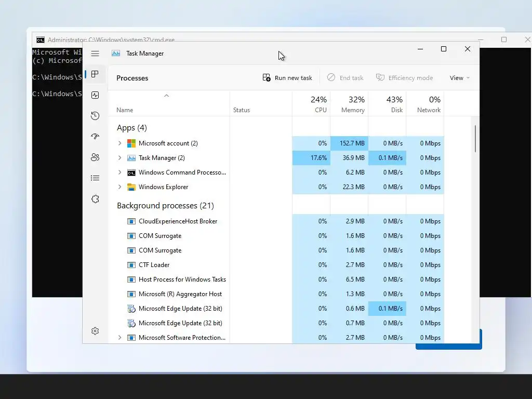Open Task Manager settings gear icon

tap(95, 331)
